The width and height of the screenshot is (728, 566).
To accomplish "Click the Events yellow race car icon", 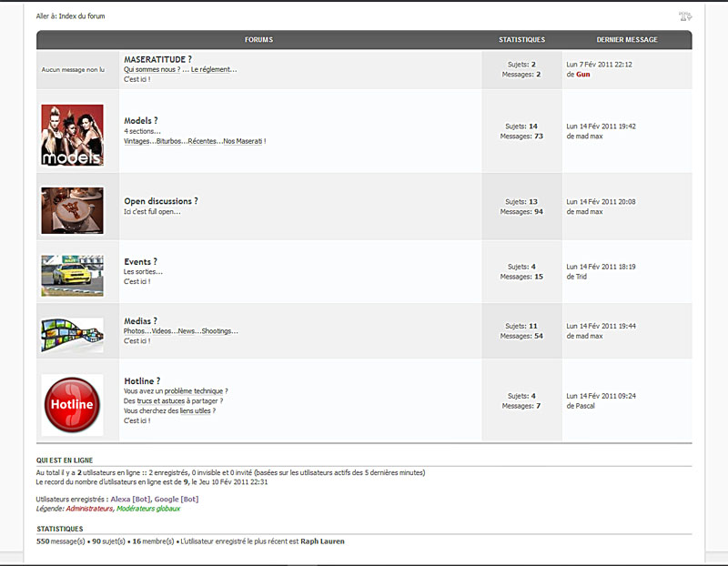I will [72, 275].
